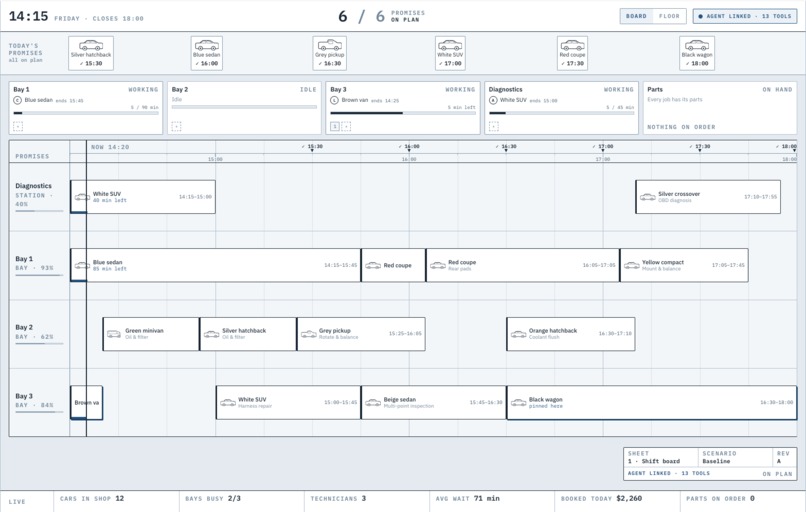
Task: Click the Sheet 1 Shift board field
Action: pos(661,457)
